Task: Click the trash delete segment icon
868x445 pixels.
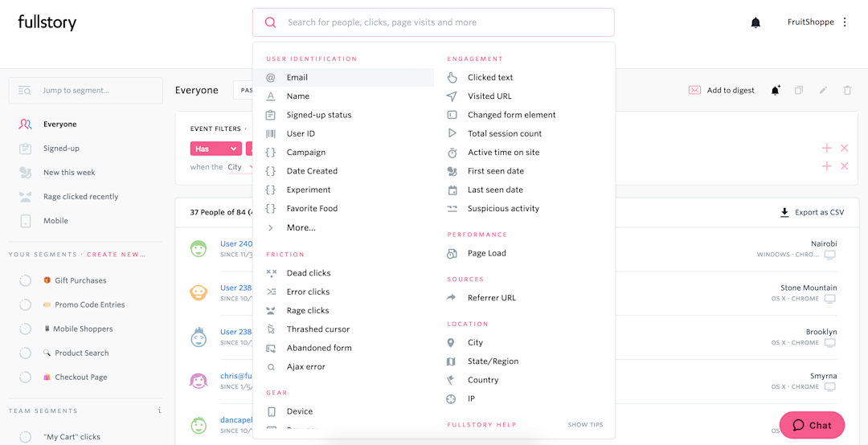Action: click(x=848, y=90)
